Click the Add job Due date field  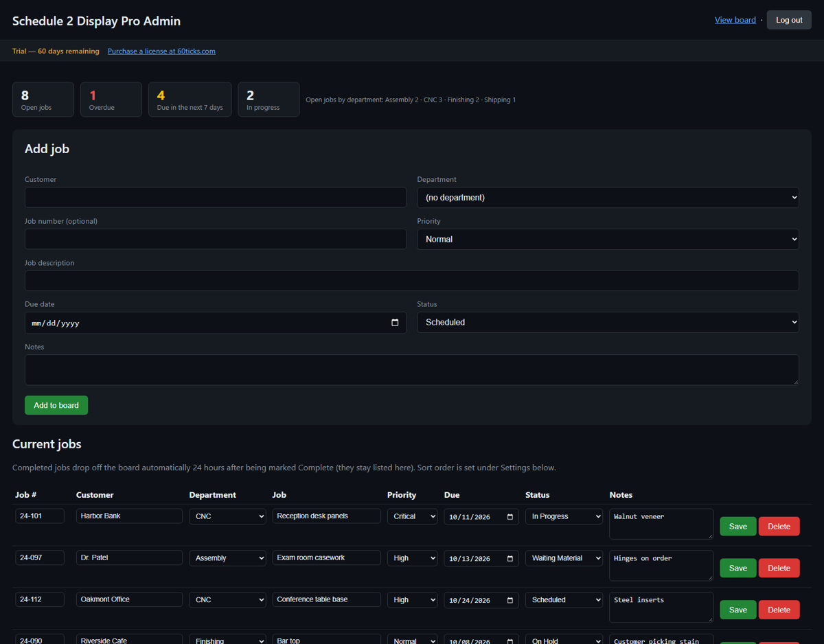tap(216, 323)
